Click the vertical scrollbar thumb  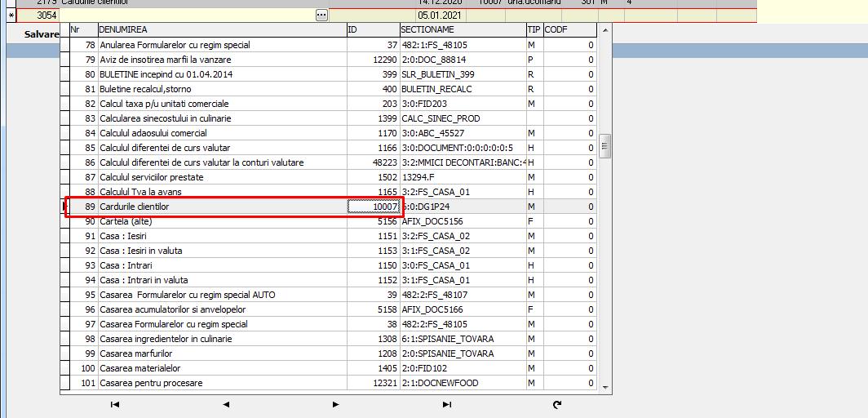tap(604, 146)
